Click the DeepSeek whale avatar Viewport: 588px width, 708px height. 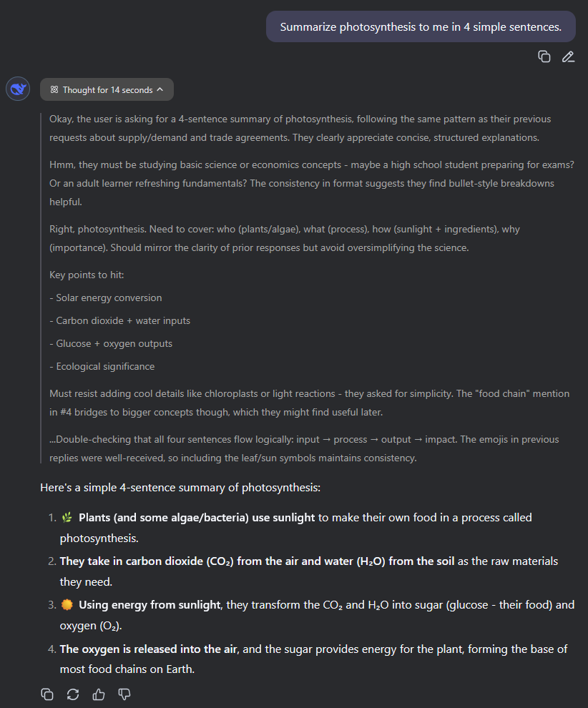pos(18,89)
